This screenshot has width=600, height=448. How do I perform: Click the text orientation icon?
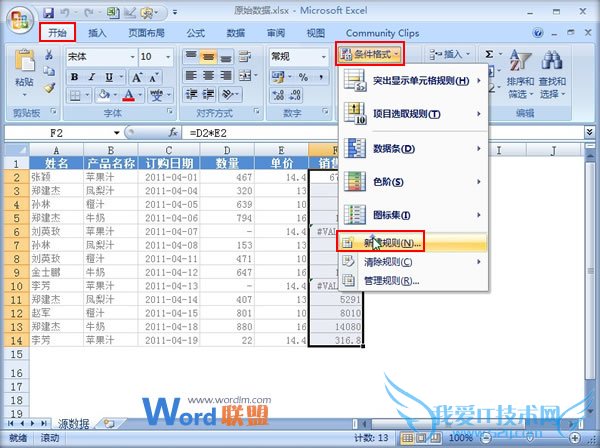[227, 94]
